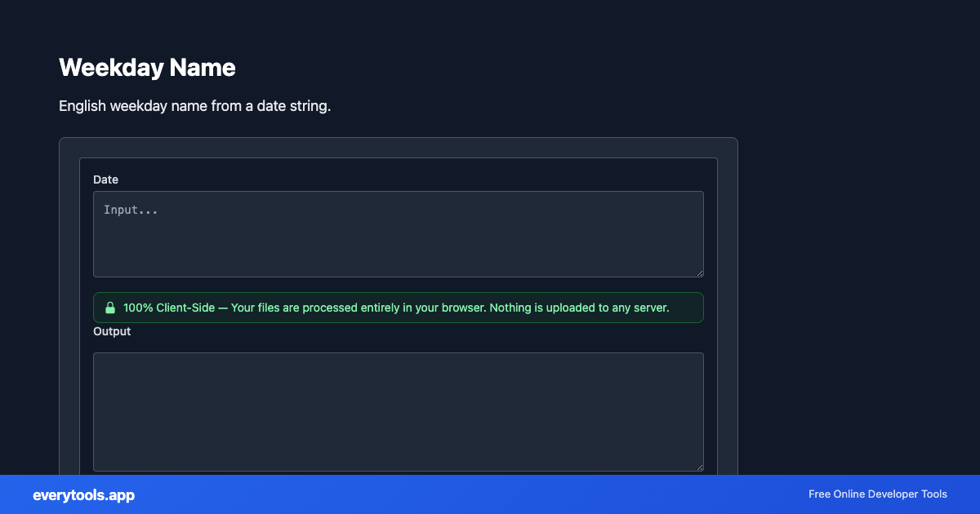Click the subtitle about English weekday names

pos(194,106)
